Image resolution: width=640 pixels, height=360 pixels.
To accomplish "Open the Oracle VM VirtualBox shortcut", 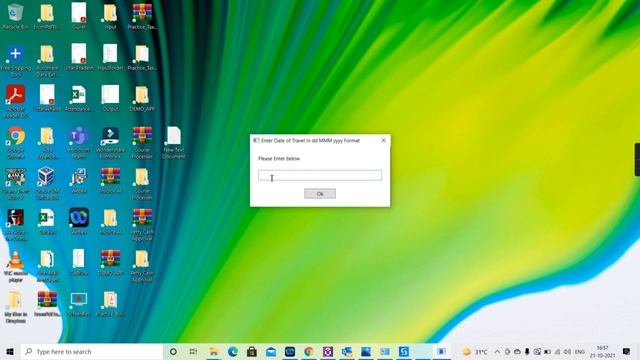I will click(47, 184).
